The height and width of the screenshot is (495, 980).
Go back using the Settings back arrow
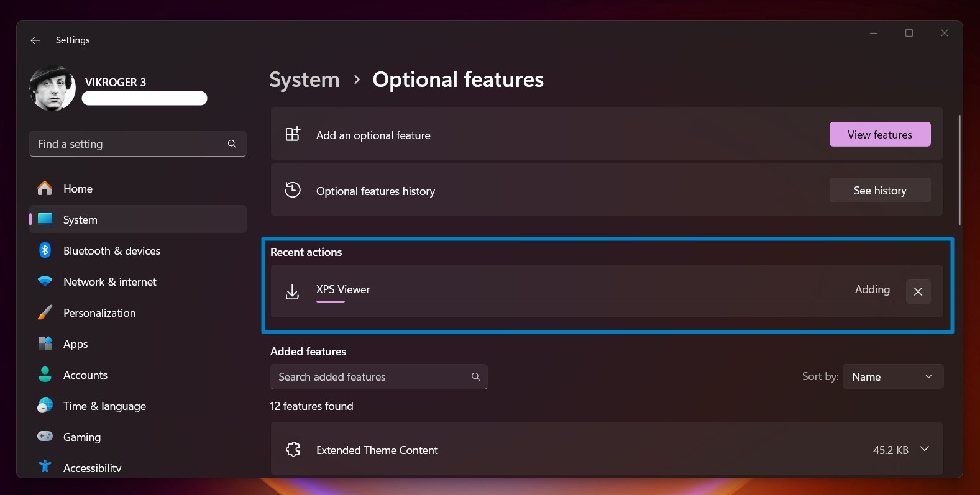coord(35,40)
